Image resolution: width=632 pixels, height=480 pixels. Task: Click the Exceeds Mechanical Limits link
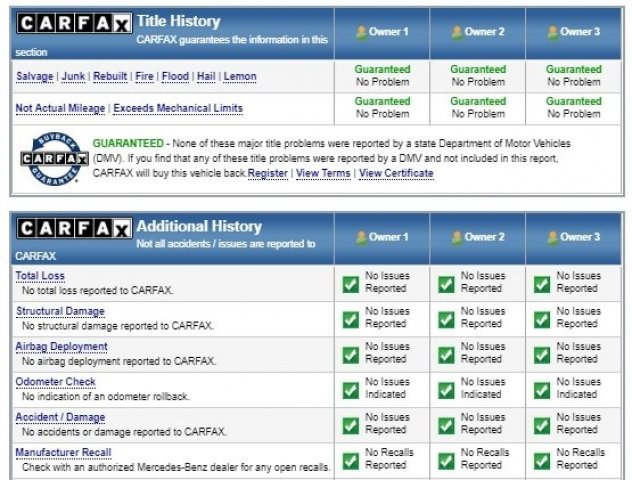pos(178,108)
